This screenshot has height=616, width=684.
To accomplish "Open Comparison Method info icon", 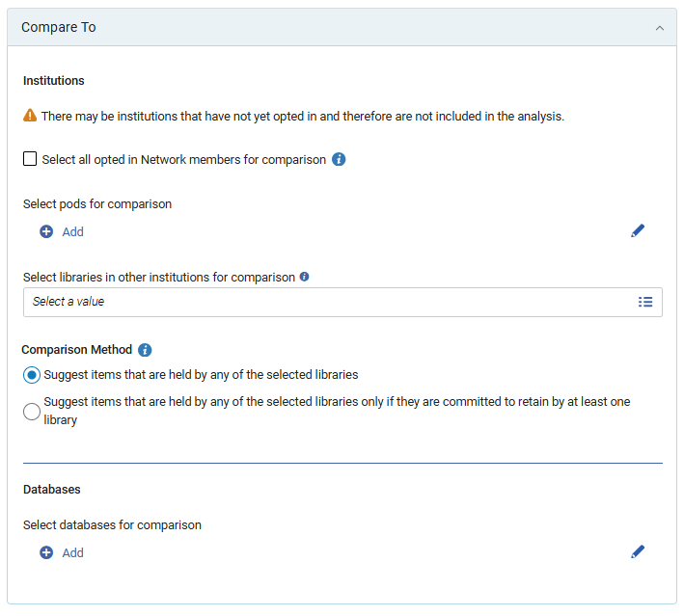I will point(145,350).
